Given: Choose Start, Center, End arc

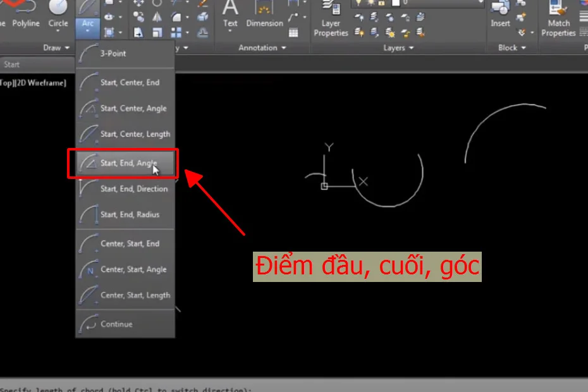Looking at the screenshot, I should tap(125, 83).
